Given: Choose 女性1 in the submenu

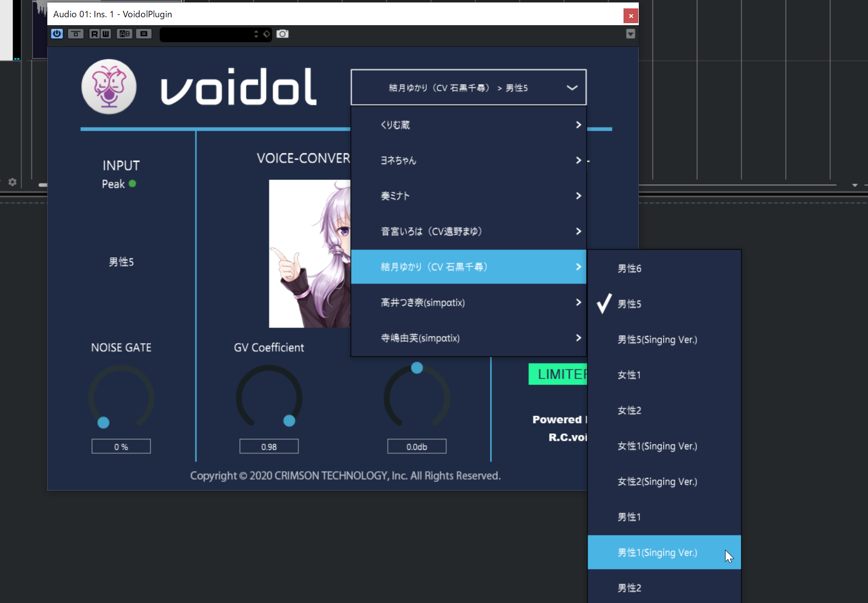Looking at the screenshot, I should coord(664,375).
